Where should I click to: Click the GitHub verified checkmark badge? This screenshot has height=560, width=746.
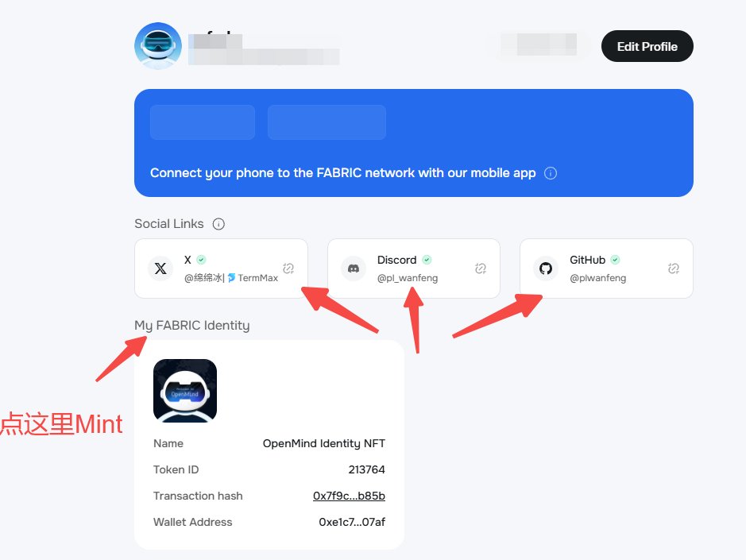[615, 260]
